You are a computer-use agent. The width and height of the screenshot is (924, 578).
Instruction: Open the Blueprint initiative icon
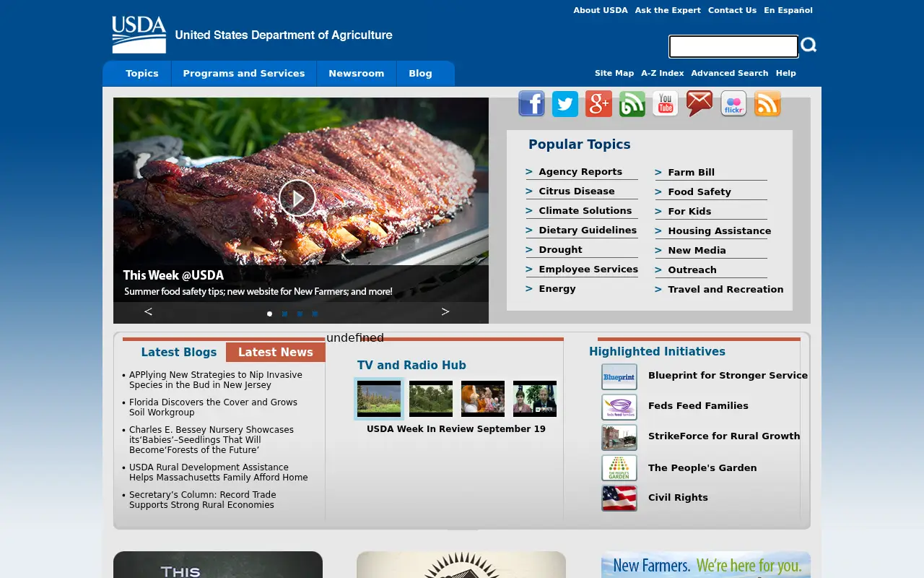[619, 376]
